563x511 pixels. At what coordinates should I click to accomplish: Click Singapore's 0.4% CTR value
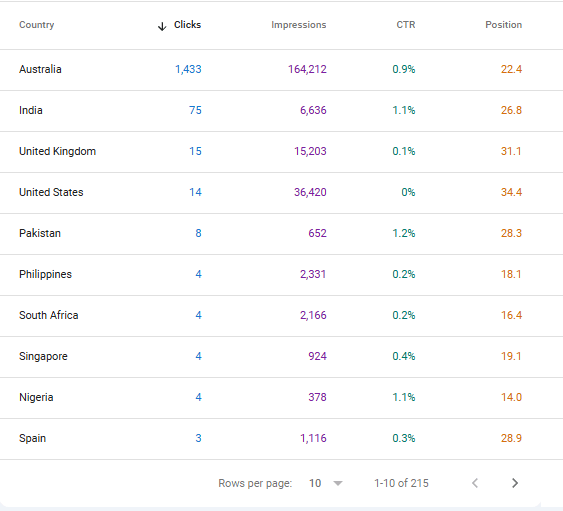point(404,356)
